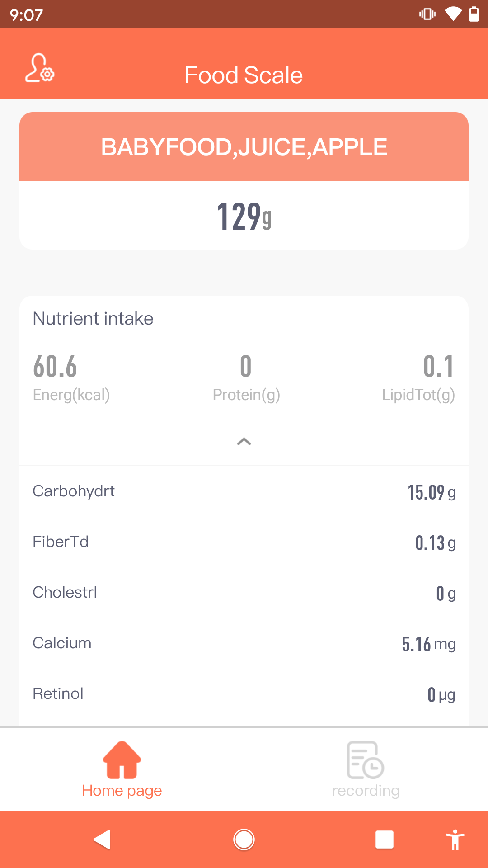The width and height of the screenshot is (488, 868).
Task: Tap the Android home circle button
Action: coord(244,840)
